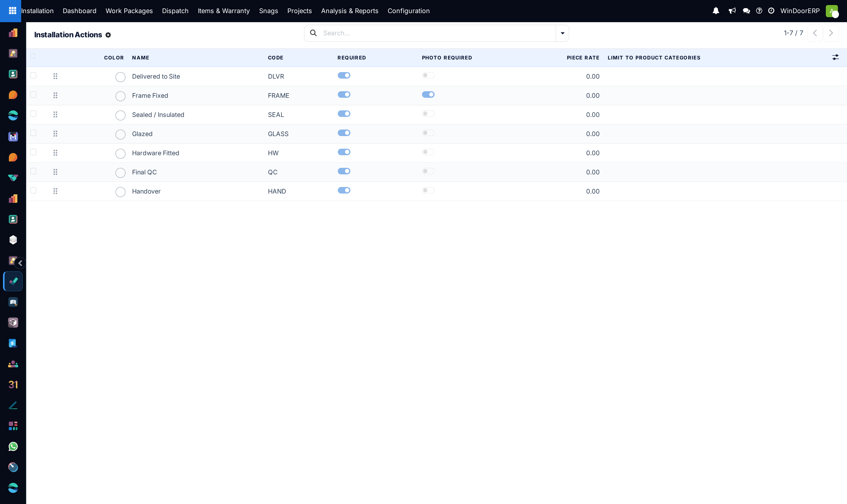
Task: Pick color swatch for Handover row
Action: [120, 192]
